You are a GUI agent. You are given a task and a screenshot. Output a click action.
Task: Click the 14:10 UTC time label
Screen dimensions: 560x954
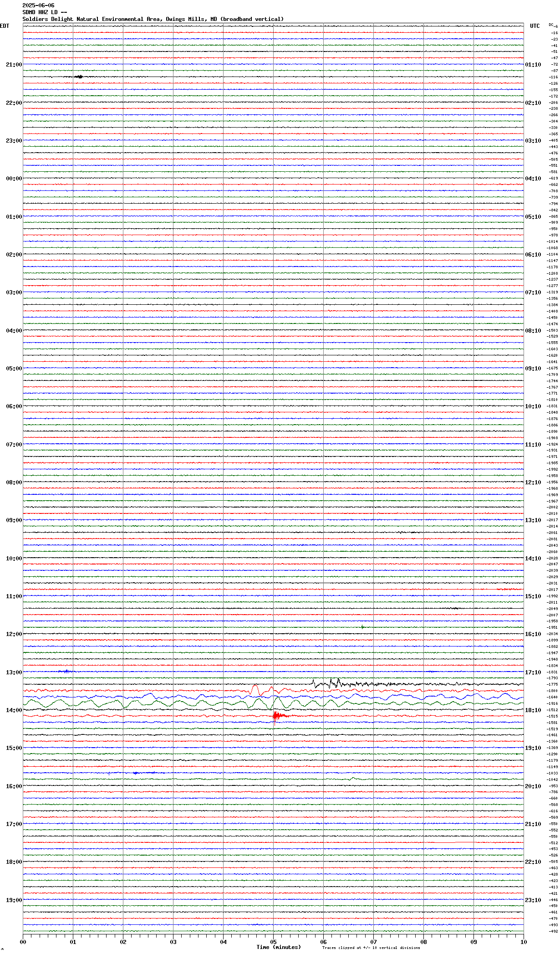point(533,559)
